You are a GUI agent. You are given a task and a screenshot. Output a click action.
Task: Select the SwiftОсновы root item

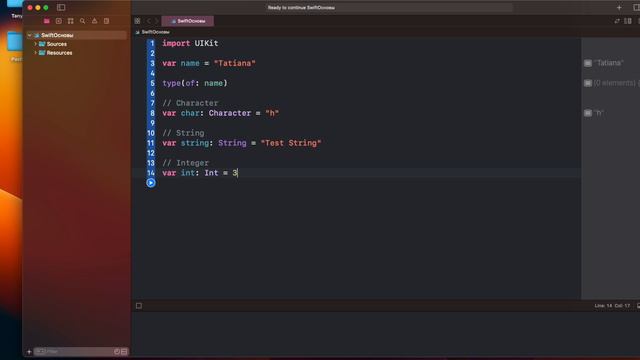coord(76,35)
